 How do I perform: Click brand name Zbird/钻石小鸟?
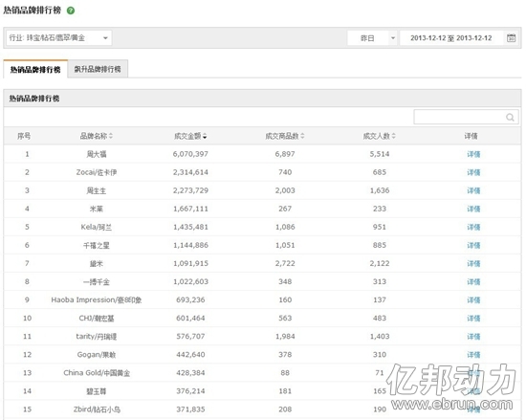pos(97,409)
